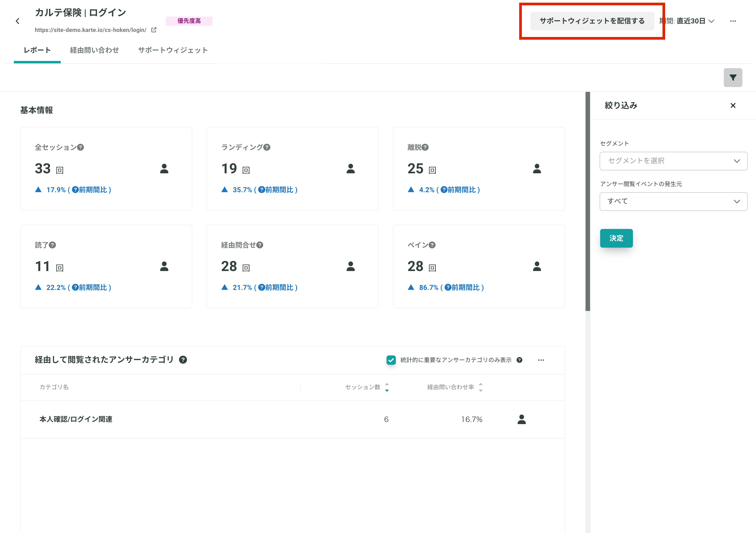The width and height of the screenshot is (756, 533).
Task: Click help icon beside 経由して閲覧されたアンサーカテゴリ
Action: point(183,360)
